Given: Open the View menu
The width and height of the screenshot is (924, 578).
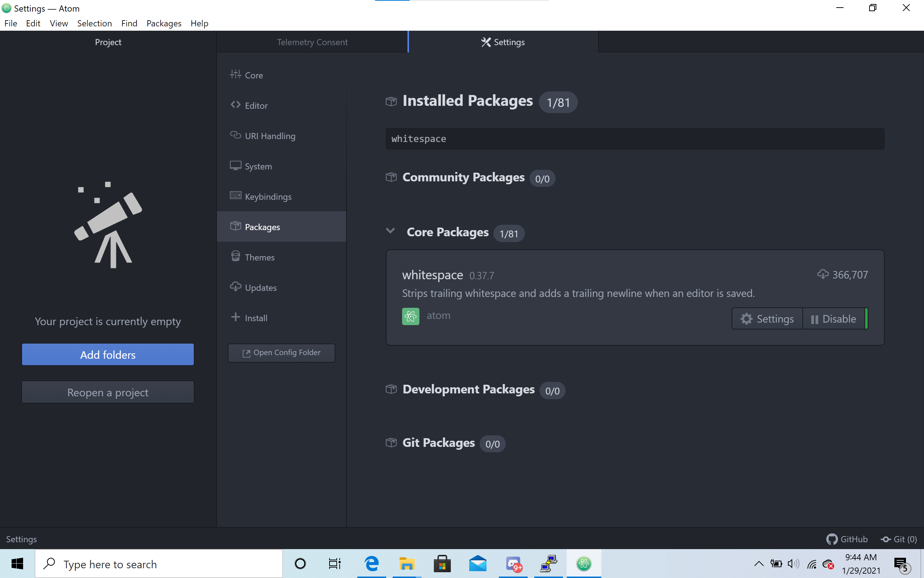Looking at the screenshot, I should [59, 23].
